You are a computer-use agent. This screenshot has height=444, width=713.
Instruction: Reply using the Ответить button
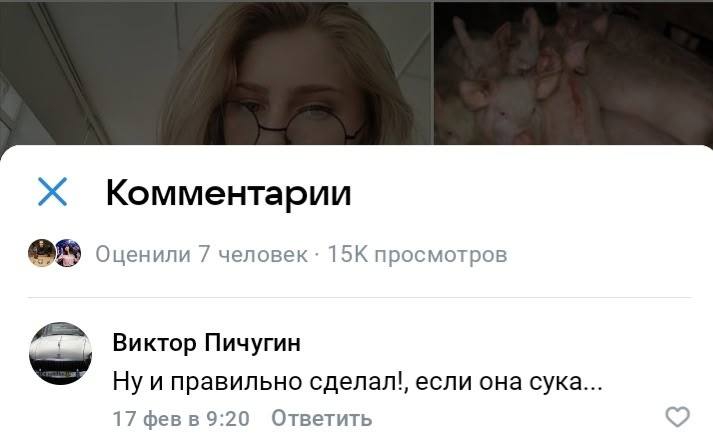(321, 418)
